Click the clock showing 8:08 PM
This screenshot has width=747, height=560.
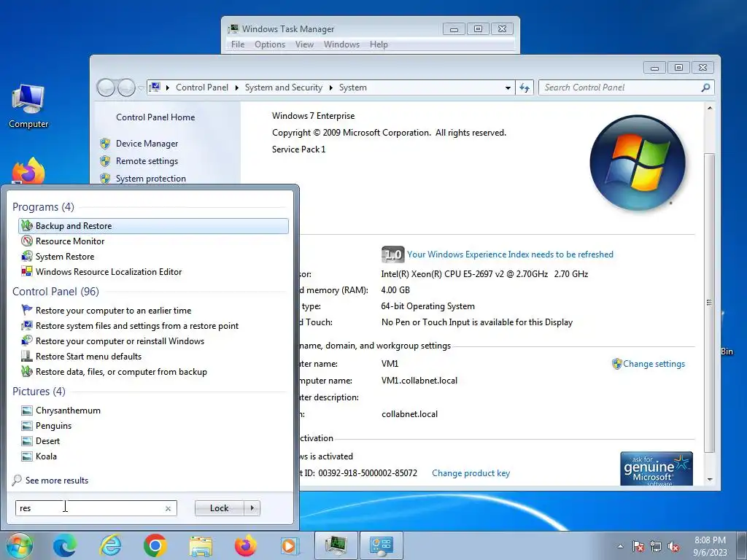tap(710, 540)
